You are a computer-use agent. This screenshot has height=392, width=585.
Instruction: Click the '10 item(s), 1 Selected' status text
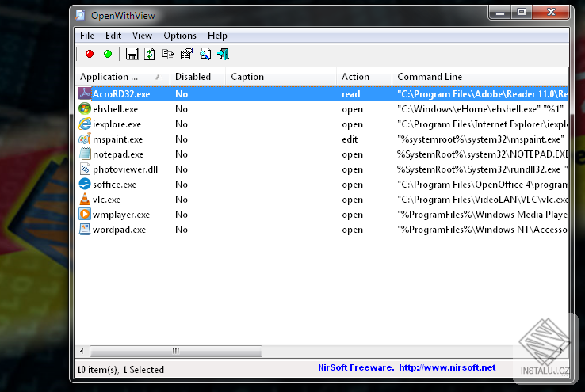click(120, 370)
